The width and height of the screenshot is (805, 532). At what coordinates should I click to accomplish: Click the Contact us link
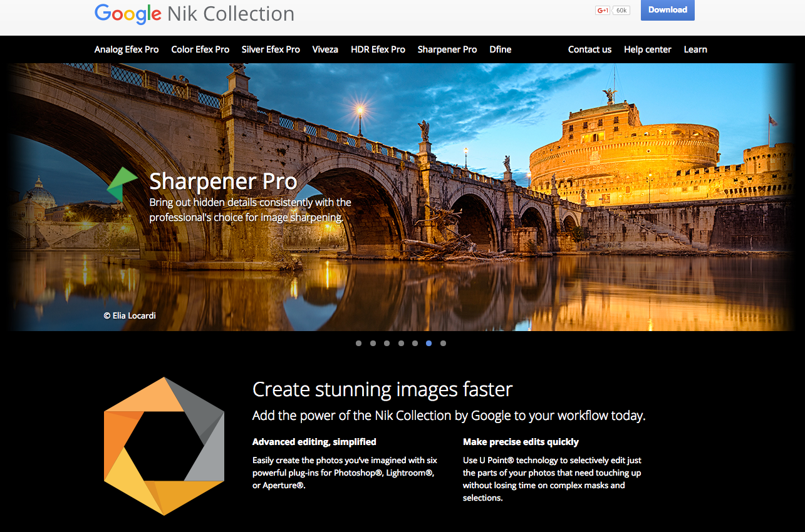(x=589, y=49)
